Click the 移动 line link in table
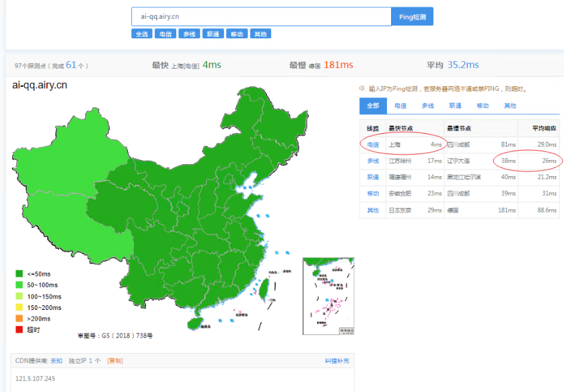The height and width of the screenshot is (392, 564). click(x=373, y=193)
